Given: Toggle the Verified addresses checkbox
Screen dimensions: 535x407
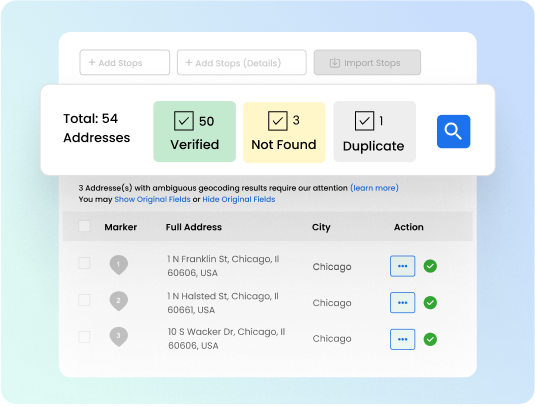Looking at the screenshot, I should pyautogui.click(x=184, y=121).
